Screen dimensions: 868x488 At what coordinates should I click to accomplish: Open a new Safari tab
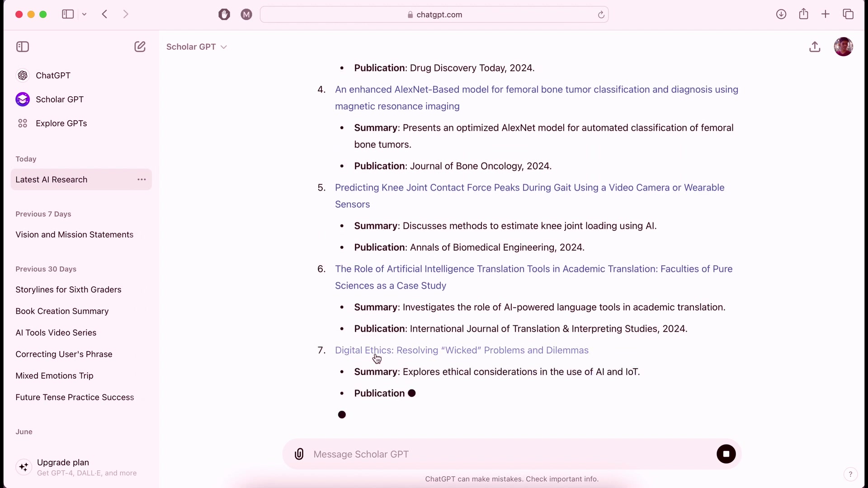(826, 14)
